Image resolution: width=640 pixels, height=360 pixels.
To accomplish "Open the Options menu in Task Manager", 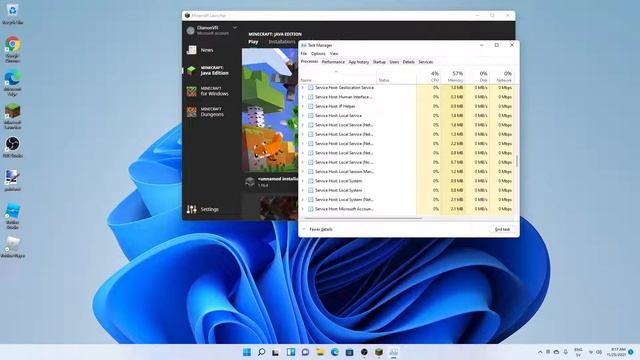I will (x=318, y=53).
